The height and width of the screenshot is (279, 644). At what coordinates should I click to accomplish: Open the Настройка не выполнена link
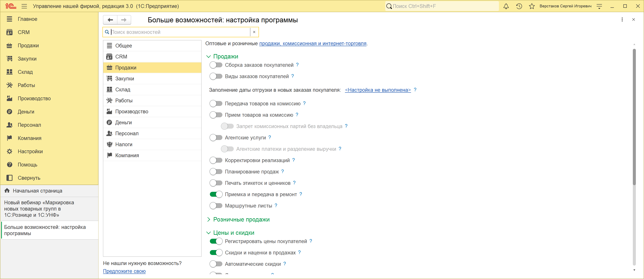coord(378,90)
